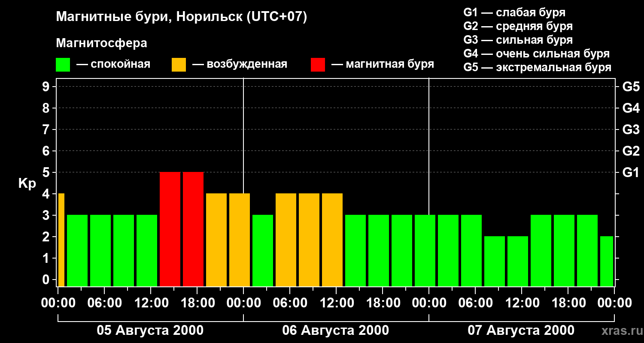Viewport: 644px width, 343px height.
Task: Click the "05 Августа 2000" date label
Action: pyautogui.click(x=150, y=331)
